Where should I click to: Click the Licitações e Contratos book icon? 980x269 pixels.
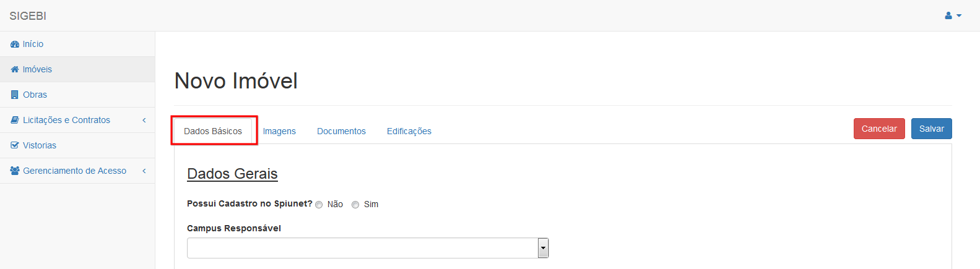tap(15, 121)
